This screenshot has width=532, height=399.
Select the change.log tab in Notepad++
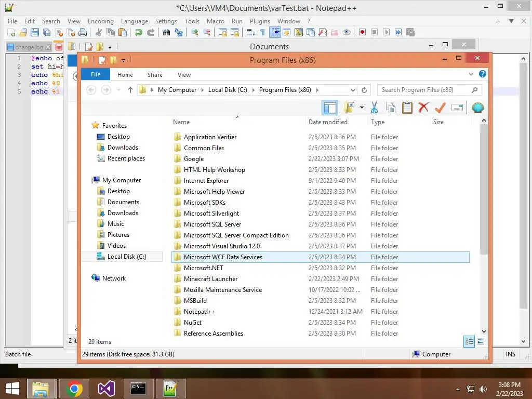pos(29,47)
